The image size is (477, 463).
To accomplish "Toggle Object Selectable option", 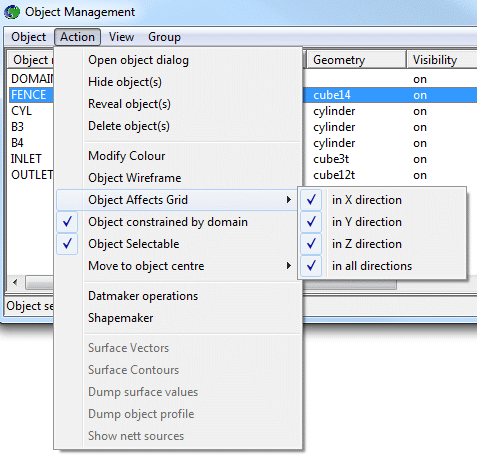I will 179,244.
